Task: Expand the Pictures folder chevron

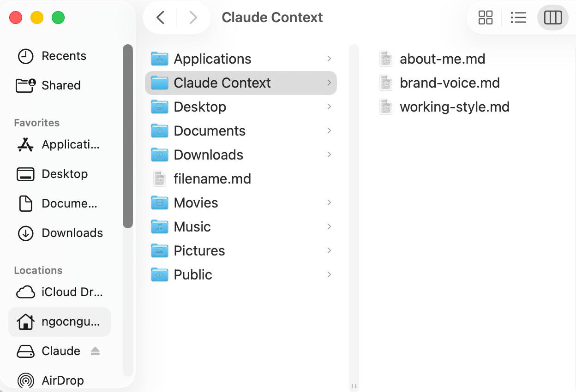Action: pos(329,250)
